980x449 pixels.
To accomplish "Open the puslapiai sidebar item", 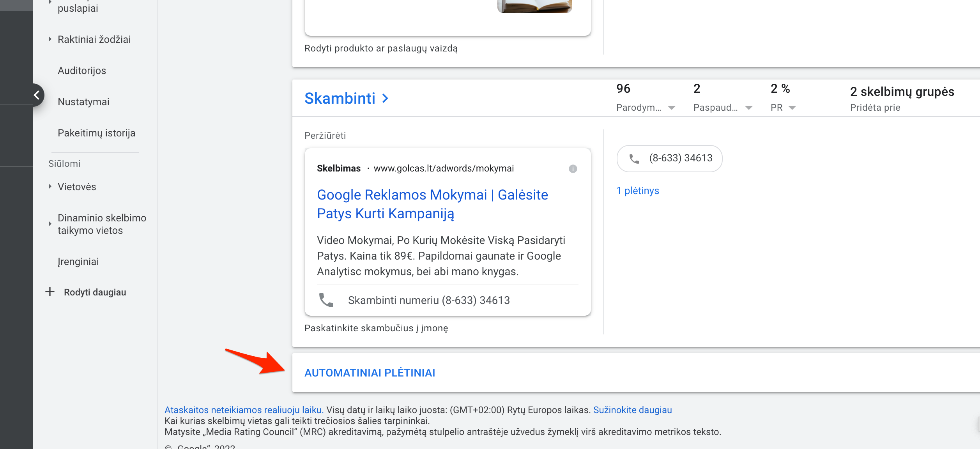I will point(78,8).
